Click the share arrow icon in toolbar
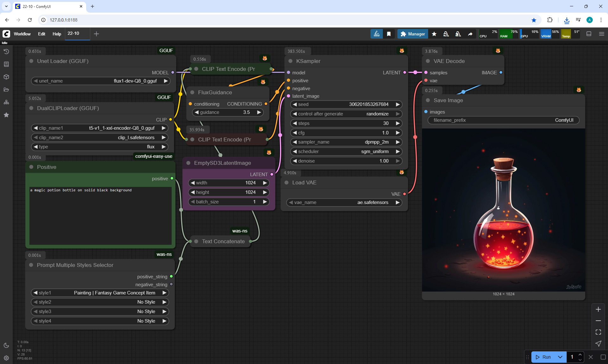Image resolution: width=608 pixels, height=364 pixels. (470, 34)
